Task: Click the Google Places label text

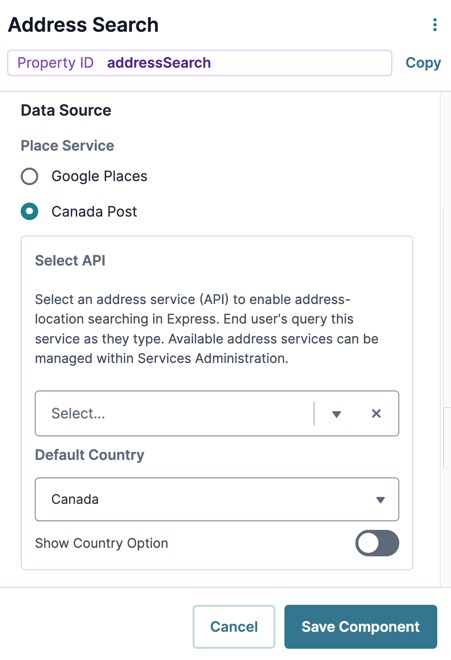Action: point(99,176)
